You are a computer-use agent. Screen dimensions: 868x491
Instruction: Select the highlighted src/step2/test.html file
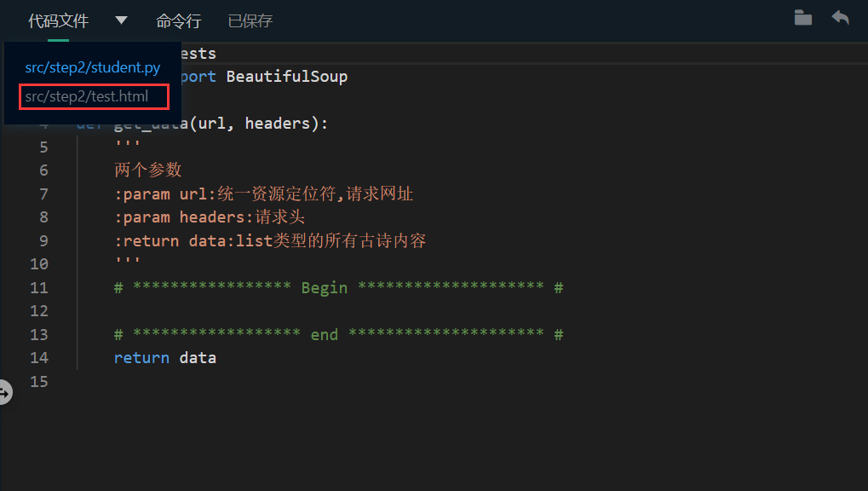coord(92,96)
